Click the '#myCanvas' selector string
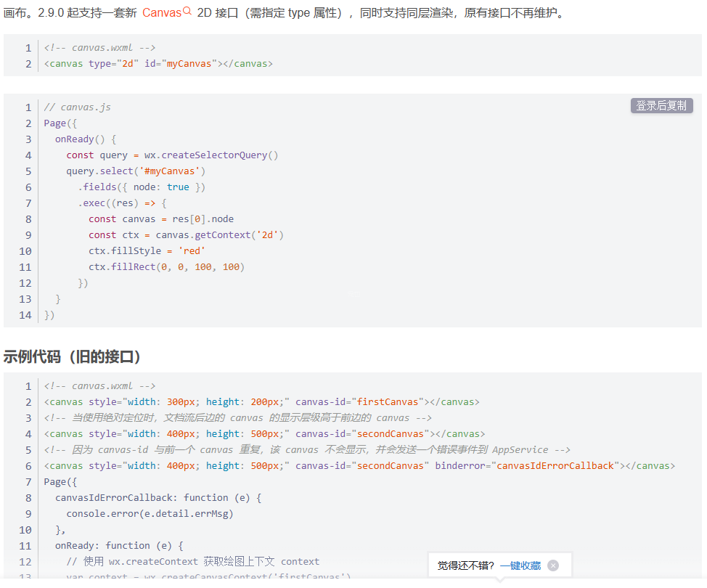 click(x=173, y=171)
